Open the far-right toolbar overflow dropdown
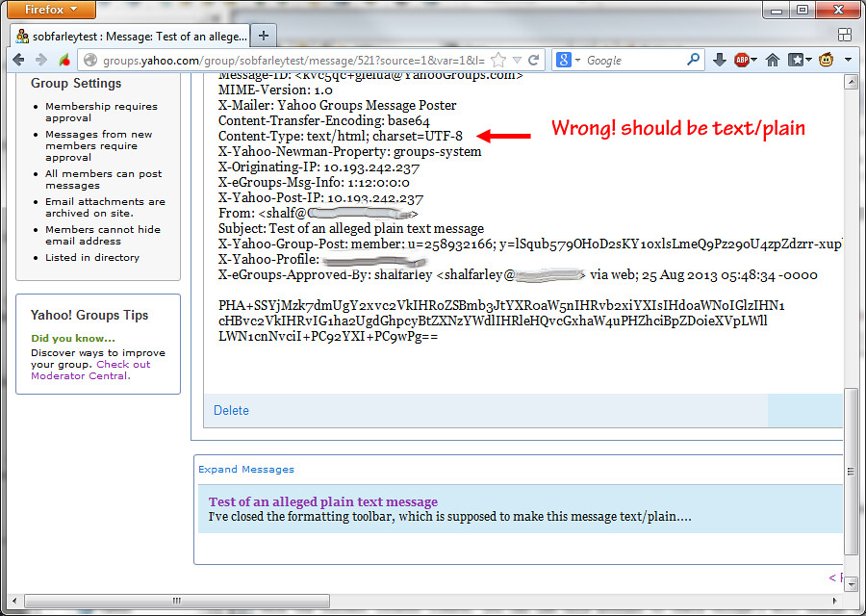The image size is (866, 616). [848, 60]
